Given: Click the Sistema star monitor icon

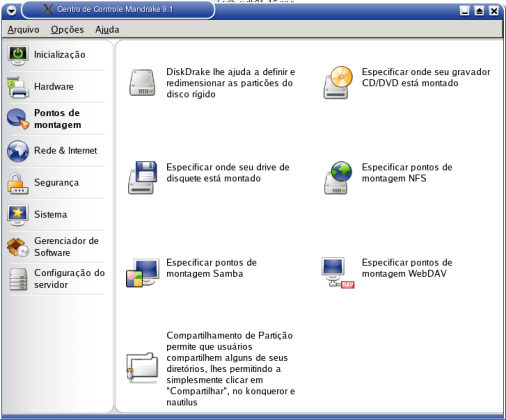Looking at the screenshot, I should click(18, 215).
